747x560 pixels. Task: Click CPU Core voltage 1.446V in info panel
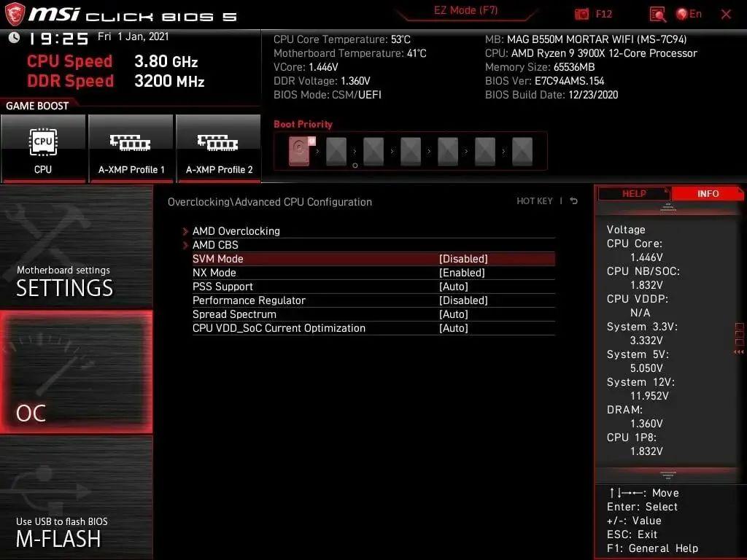click(646, 257)
